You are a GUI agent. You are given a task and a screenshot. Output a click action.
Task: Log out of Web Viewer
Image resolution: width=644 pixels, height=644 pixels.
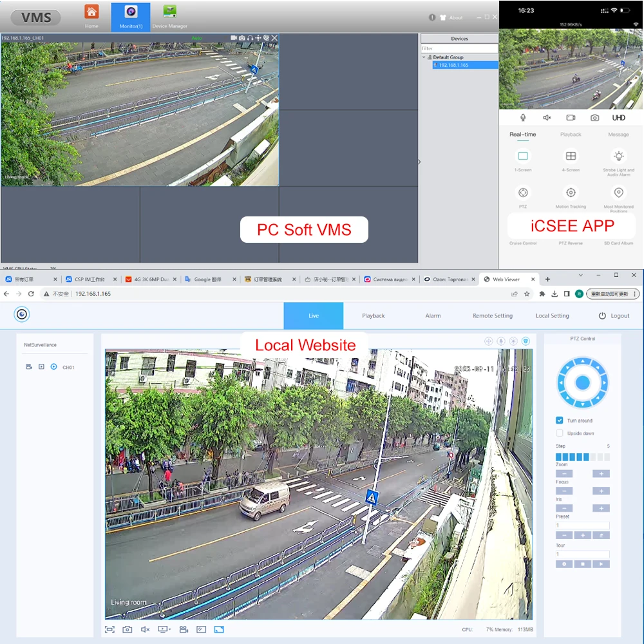pos(614,316)
